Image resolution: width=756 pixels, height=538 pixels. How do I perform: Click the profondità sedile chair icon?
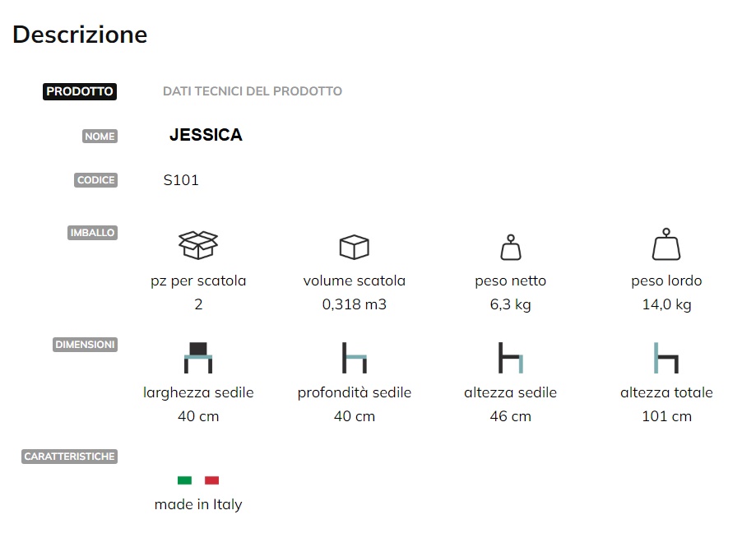click(x=355, y=358)
